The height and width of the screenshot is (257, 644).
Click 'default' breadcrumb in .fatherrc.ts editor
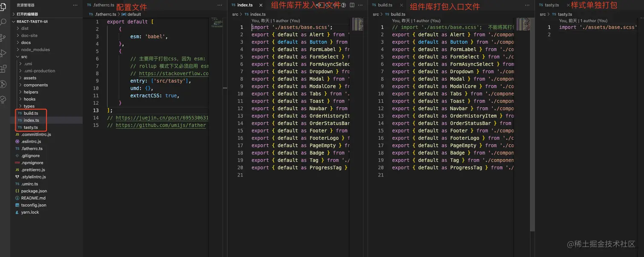134,14
